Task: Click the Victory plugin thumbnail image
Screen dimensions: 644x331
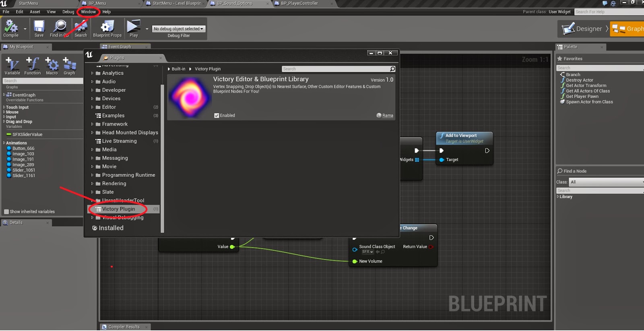Action: pyautogui.click(x=190, y=97)
